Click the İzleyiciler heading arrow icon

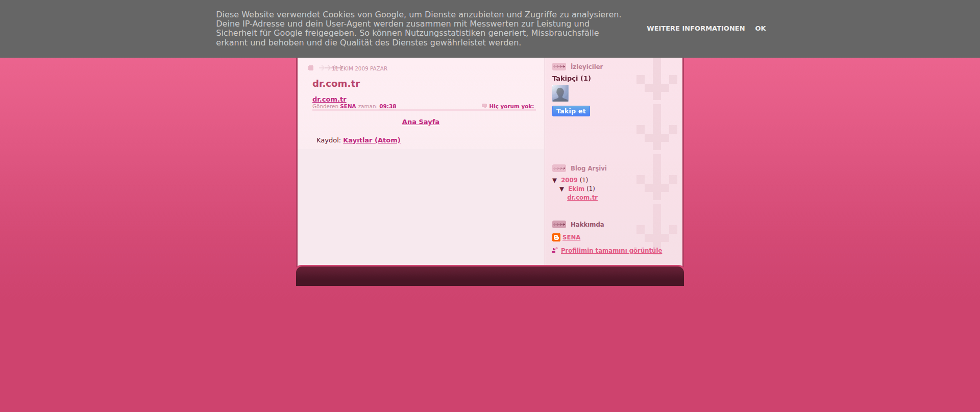559,67
